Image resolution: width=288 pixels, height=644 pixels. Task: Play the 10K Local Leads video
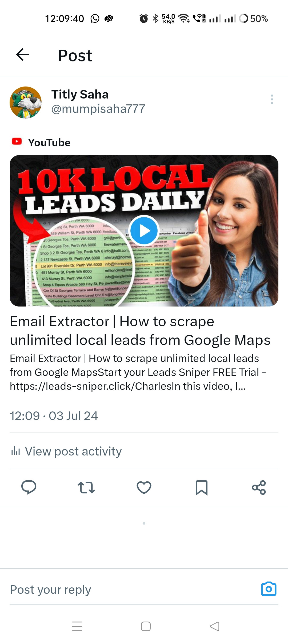pyautogui.click(x=144, y=230)
